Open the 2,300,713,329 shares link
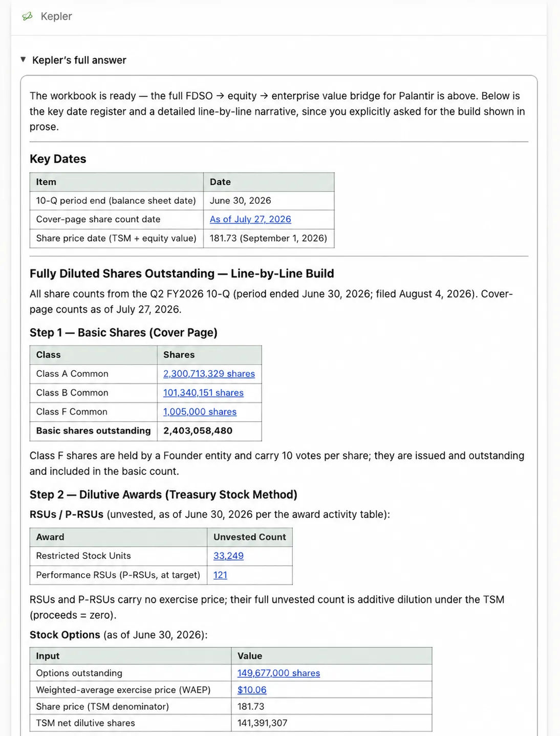This screenshot has height=736, width=560. click(x=209, y=374)
